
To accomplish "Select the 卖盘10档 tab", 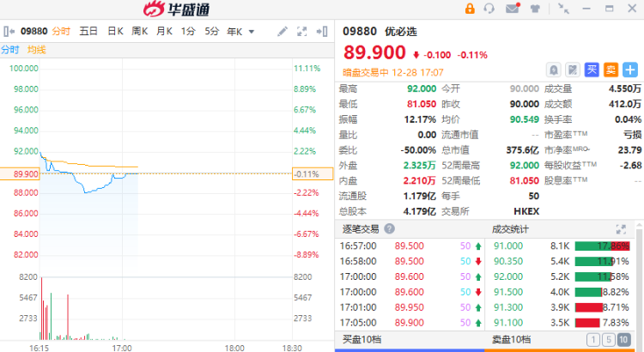I will [x=512, y=340].
